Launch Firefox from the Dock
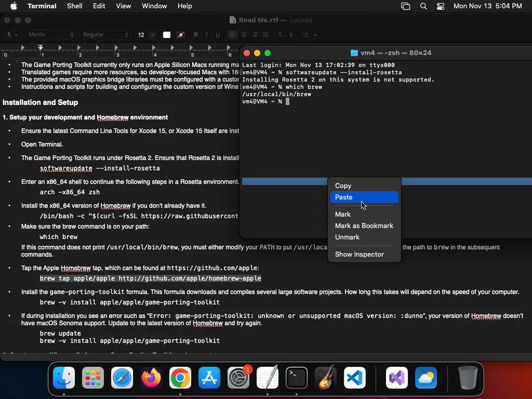This screenshot has height=399, width=532. [151, 378]
